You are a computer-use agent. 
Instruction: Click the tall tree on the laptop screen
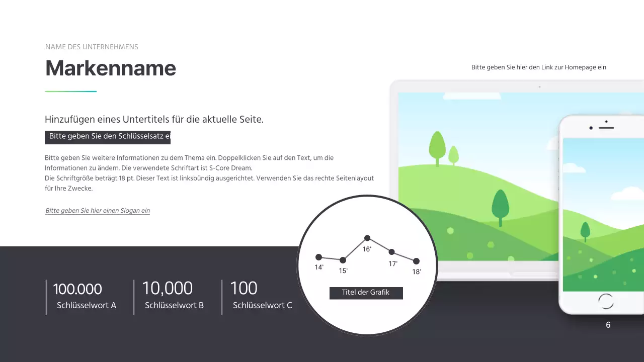pos(437,147)
